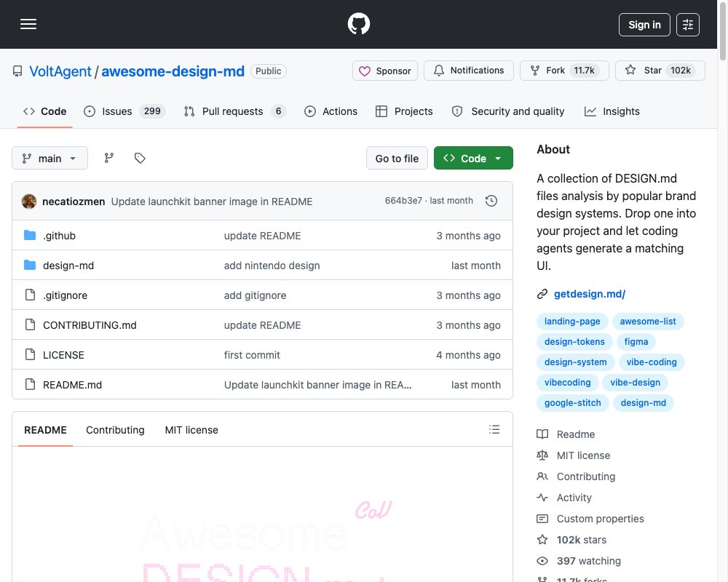
Task: Open the tags icon
Action: click(140, 159)
